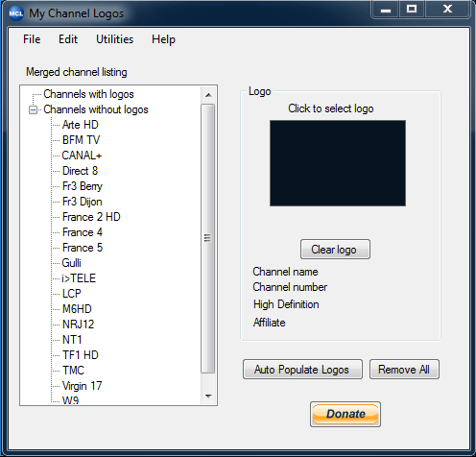Image resolution: width=476 pixels, height=457 pixels.
Task: Open the File menu
Action: pyautogui.click(x=32, y=39)
